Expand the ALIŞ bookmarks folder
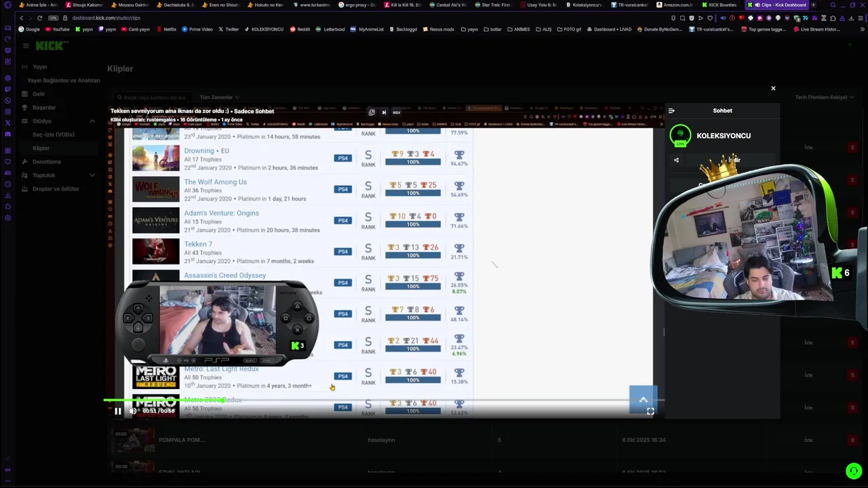The image size is (868, 488). [544, 30]
